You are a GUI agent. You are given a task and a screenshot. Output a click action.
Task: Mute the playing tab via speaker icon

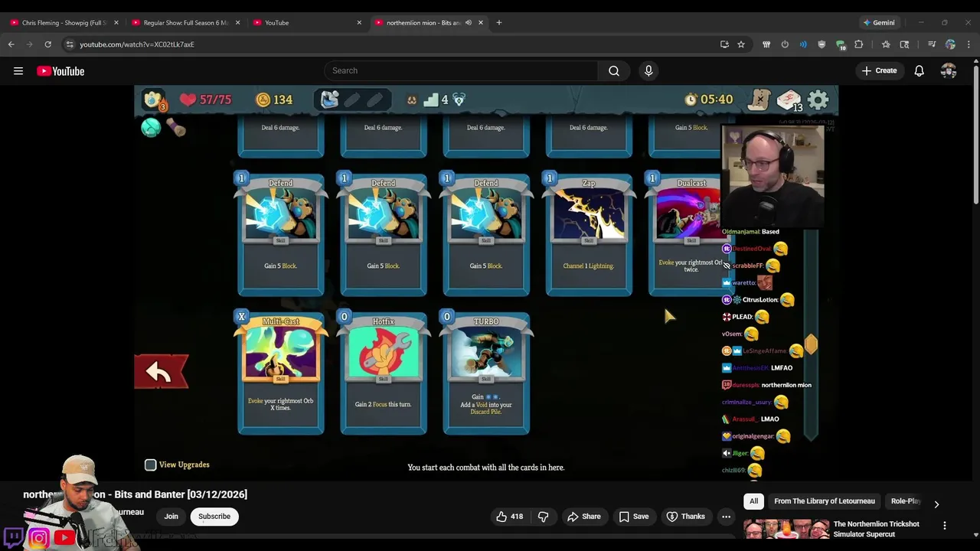coord(468,23)
